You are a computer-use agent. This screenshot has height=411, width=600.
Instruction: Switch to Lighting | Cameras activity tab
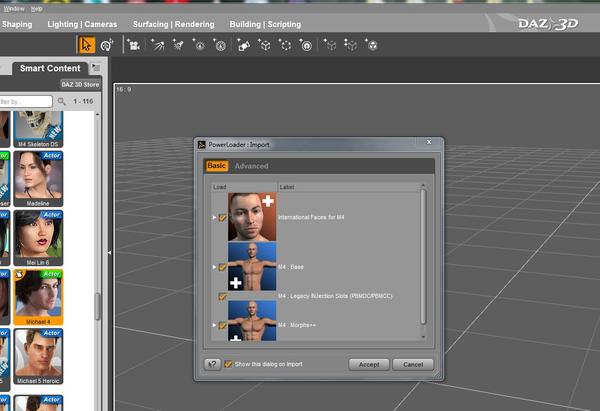point(82,24)
